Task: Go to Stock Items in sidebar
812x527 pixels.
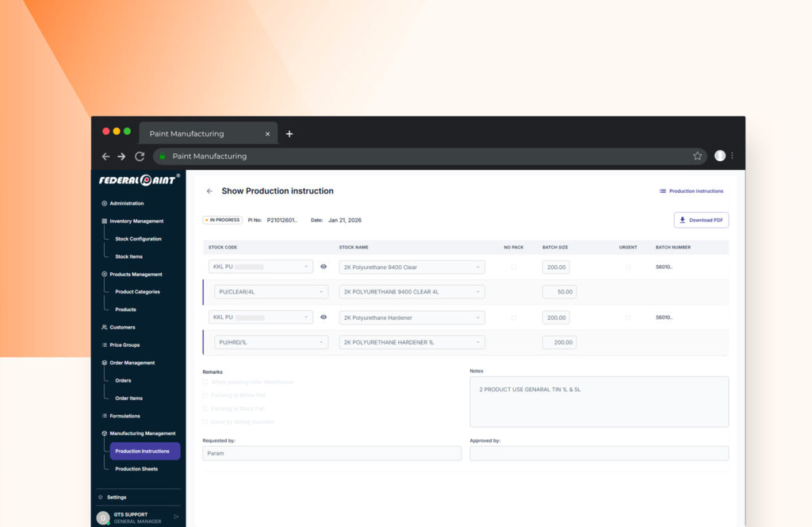Action: pos(128,256)
